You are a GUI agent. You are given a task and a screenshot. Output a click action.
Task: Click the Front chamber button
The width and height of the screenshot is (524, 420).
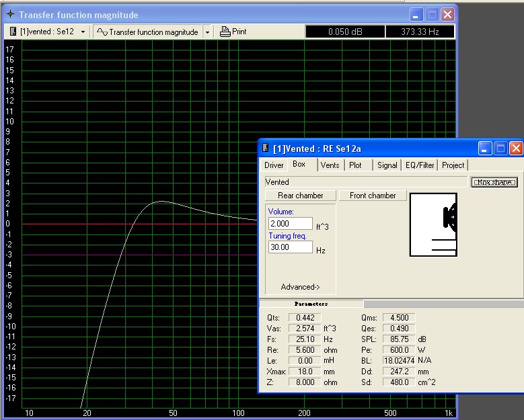[x=373, y=196]
